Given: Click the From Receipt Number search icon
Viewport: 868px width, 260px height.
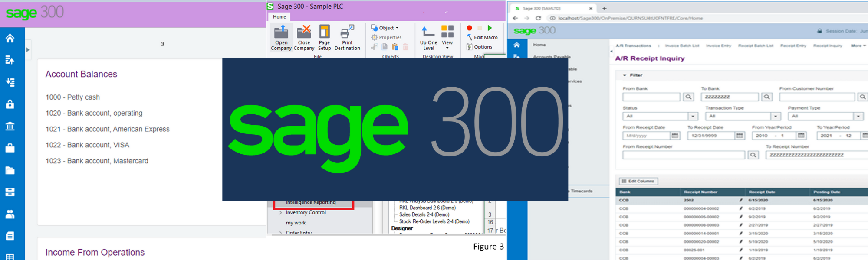Looking at the screenshot, I should [x=753, y=155].
